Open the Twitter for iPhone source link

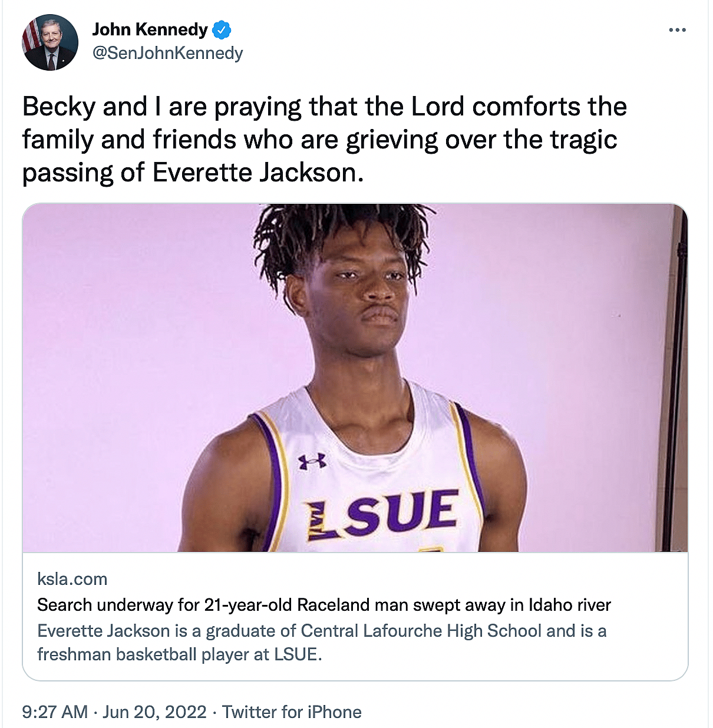click(292, 712)
